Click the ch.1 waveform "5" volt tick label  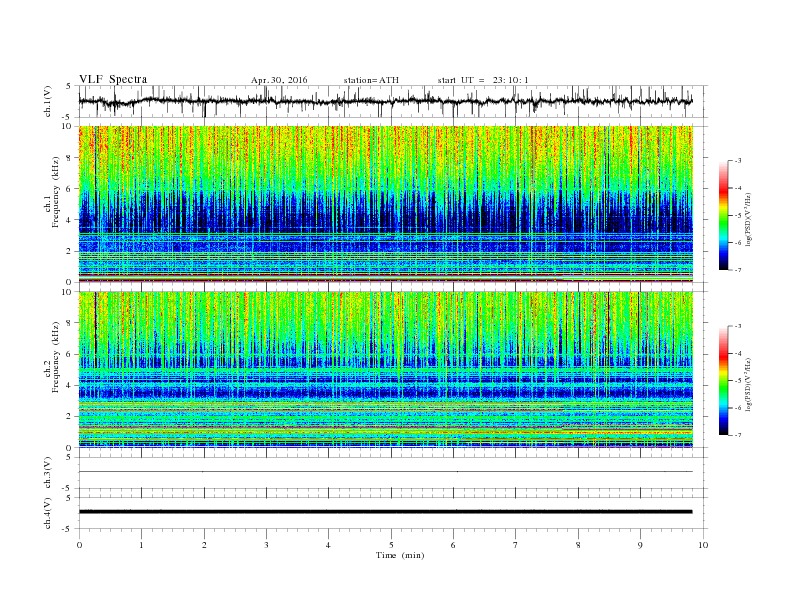69,86
